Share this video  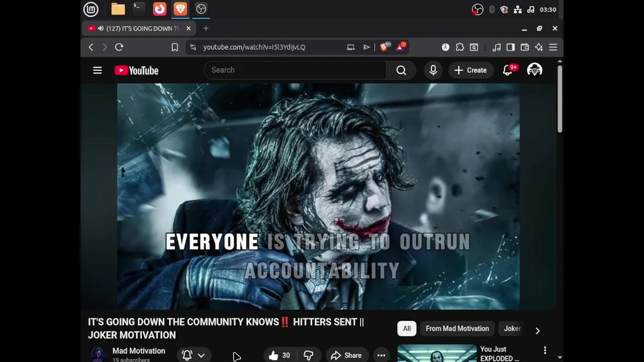point(347,355)
